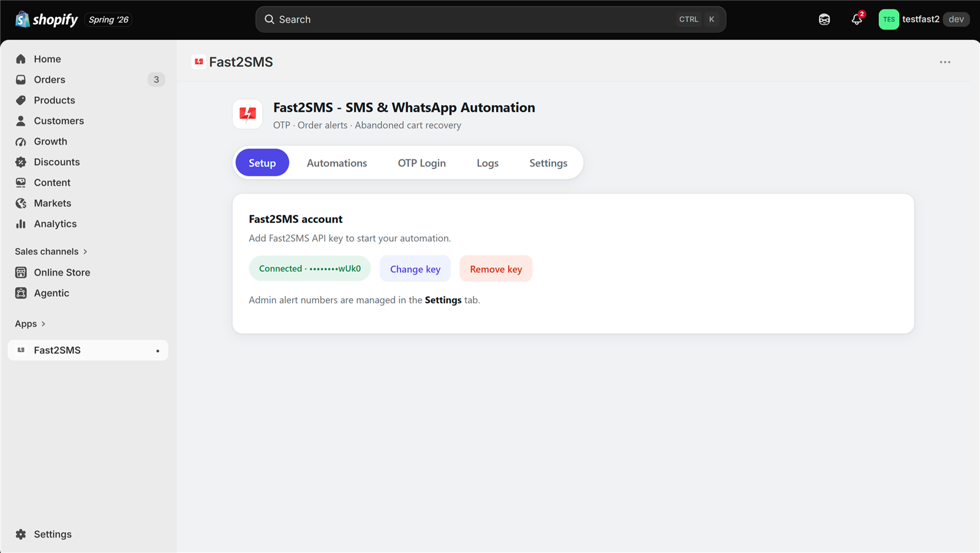
Task: Click the Shopify logo
Action: pyautogui.click(x=47, y=20)
